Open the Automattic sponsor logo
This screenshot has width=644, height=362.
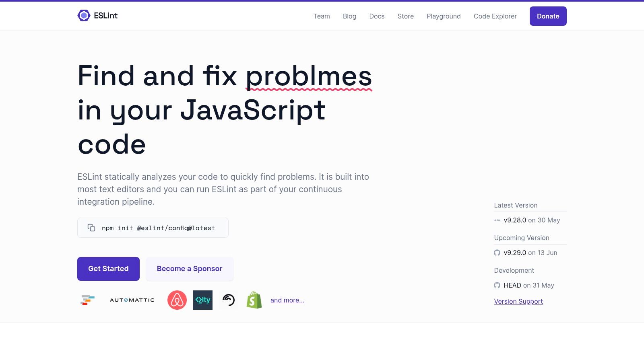(x=132, y=300)
